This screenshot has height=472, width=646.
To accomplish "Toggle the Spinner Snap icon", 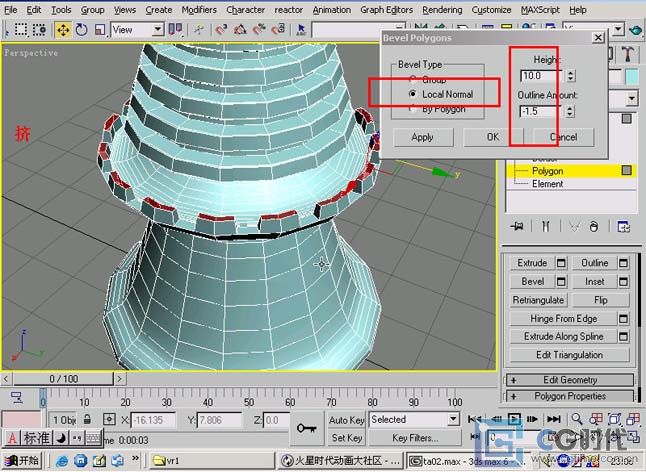I will click(279, 30).
